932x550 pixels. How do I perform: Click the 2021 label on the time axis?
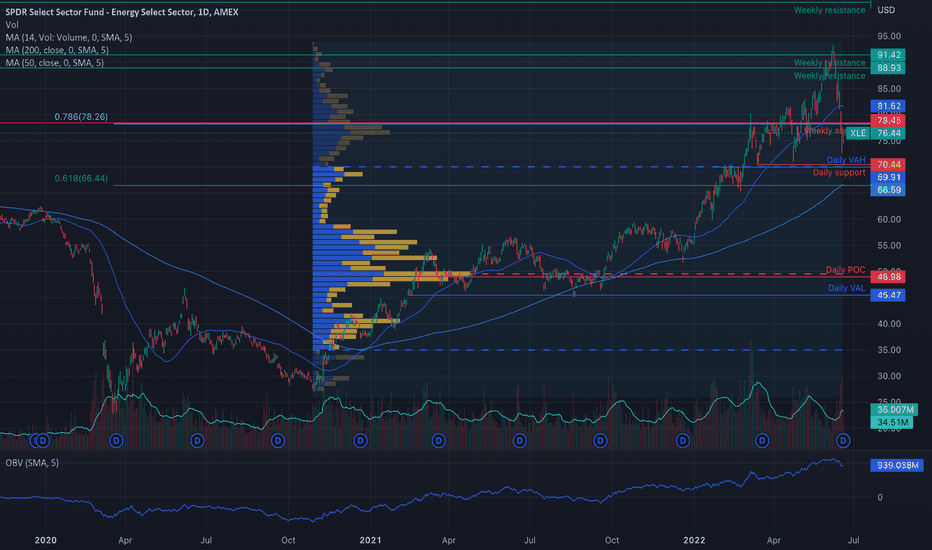370,540
